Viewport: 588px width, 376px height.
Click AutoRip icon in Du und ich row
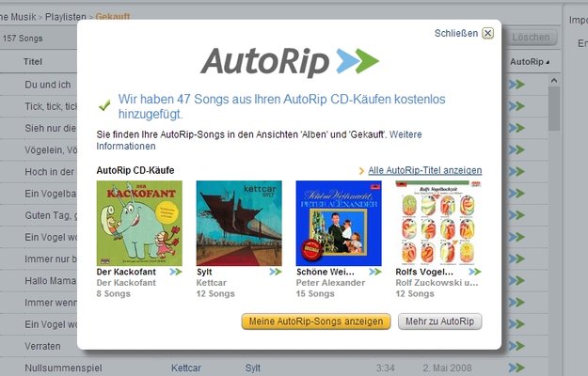coord(516,85)
